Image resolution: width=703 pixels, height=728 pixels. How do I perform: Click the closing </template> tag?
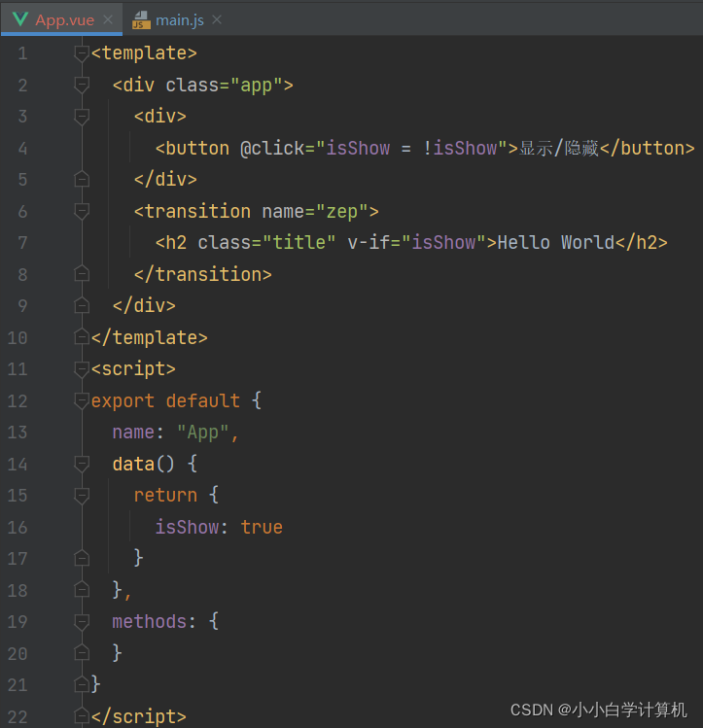[x=149, y=337]
